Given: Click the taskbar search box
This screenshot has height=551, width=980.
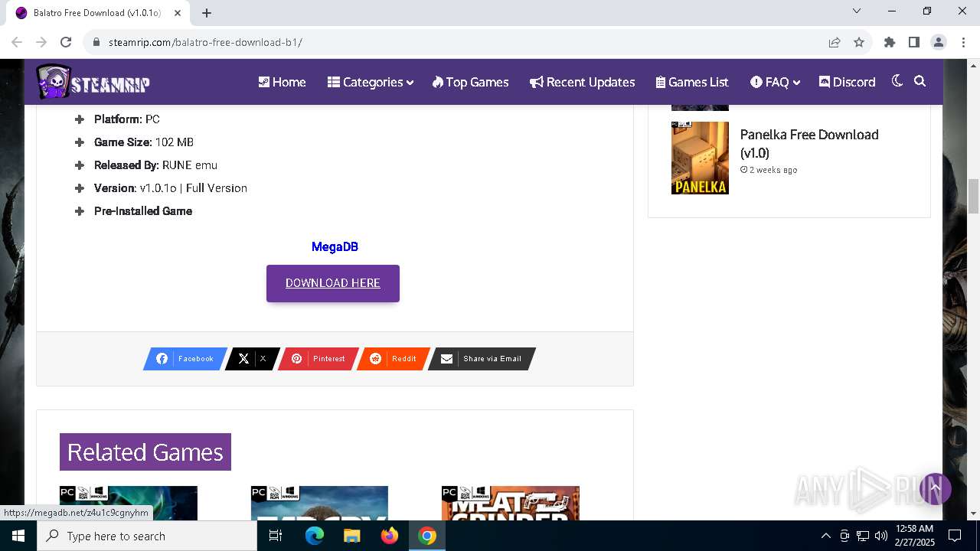Looking at the screenshot, I should coord(147,536).
